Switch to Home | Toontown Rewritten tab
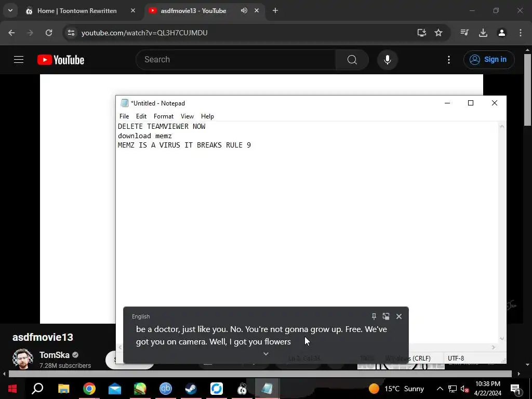532x399 pixels. 77,11
